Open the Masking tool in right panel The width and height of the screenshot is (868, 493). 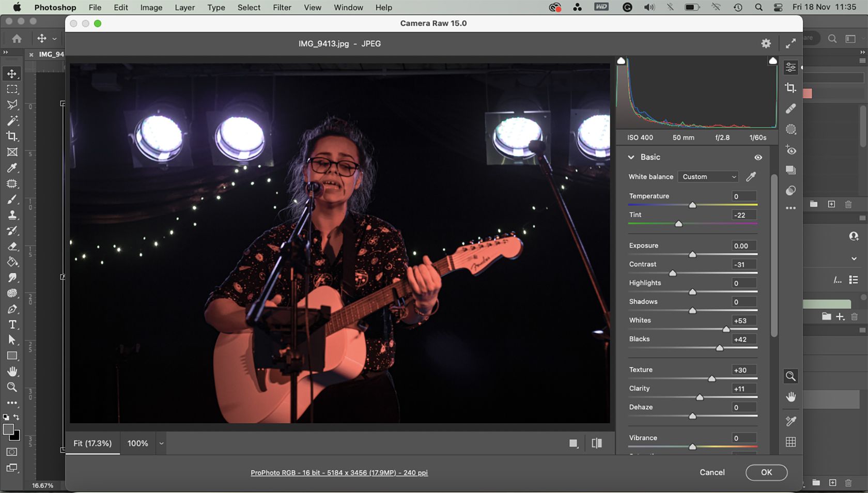pos(791,129)
